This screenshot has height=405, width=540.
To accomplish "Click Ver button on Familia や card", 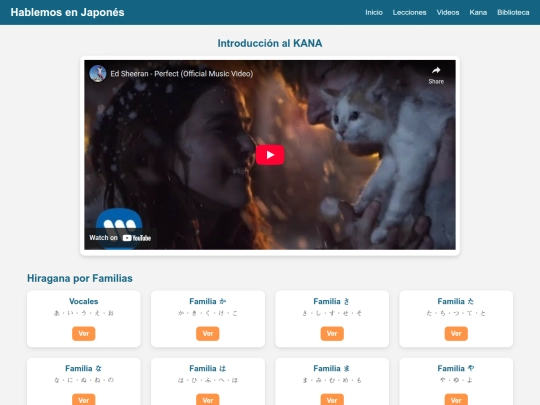I will [456, 400].
